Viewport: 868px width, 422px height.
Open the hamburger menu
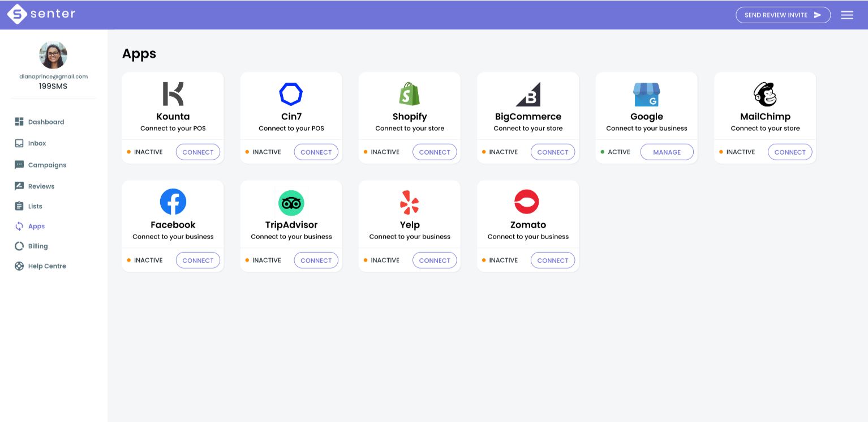847,15
